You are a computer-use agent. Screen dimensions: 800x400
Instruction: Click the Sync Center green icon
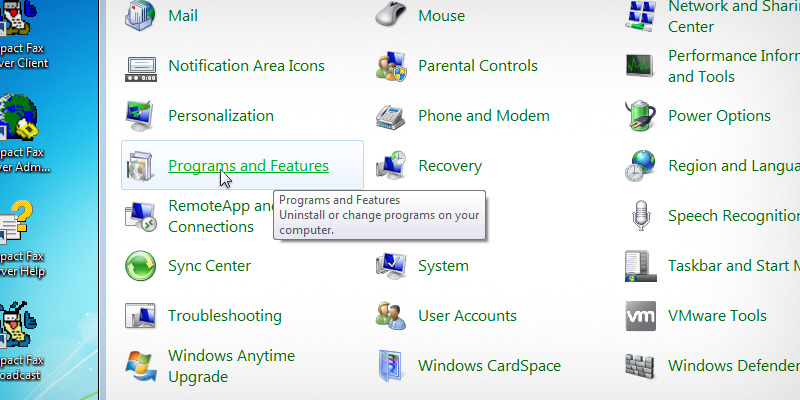(x=140, y=266)
